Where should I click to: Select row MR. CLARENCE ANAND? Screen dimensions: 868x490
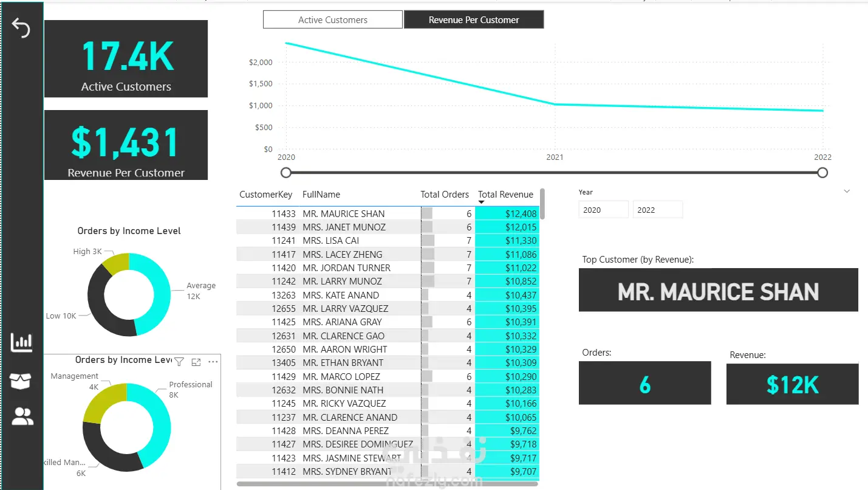click(388, 417)
